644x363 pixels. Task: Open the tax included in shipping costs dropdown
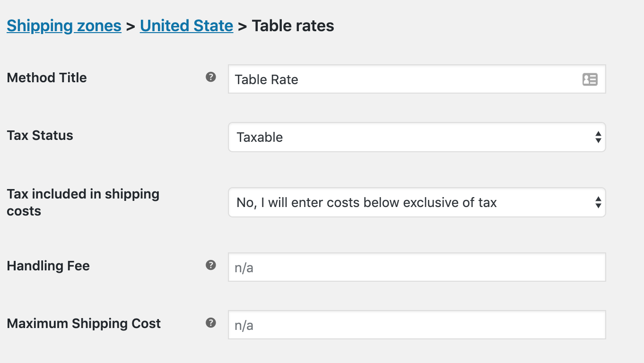click(x=416, y=202)
